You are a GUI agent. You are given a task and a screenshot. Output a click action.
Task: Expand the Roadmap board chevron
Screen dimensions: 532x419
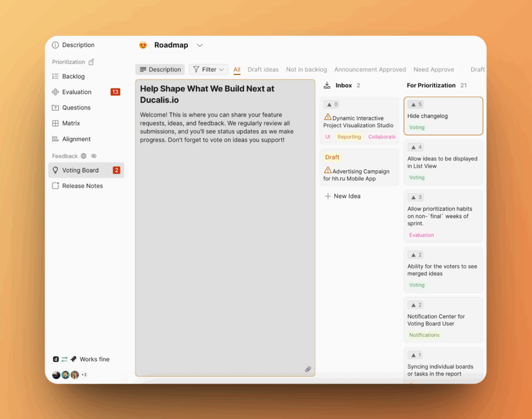point(200,45)
